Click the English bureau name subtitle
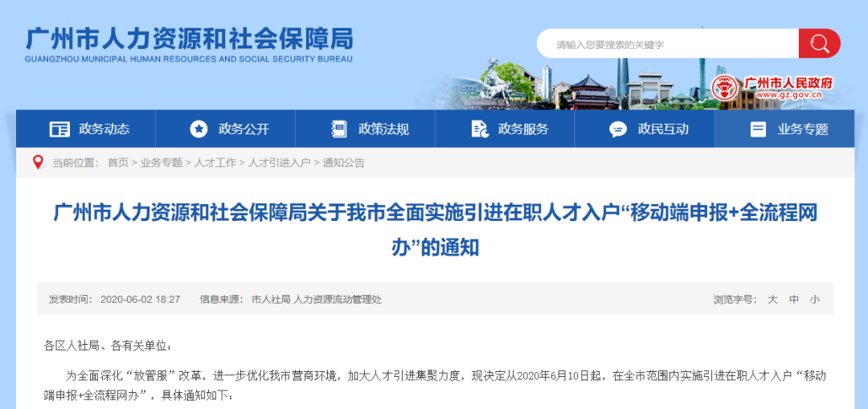 [x=189, y=59]
